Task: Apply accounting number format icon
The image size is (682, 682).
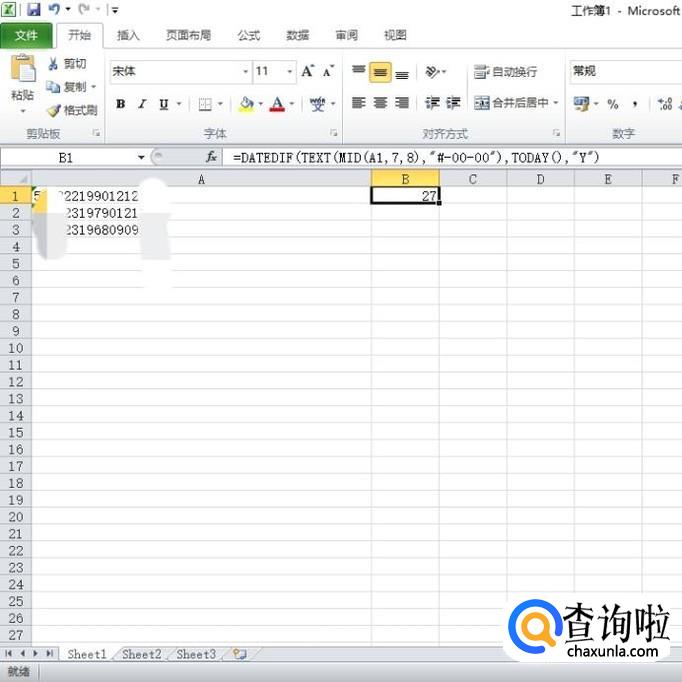Action: [581, 104]
